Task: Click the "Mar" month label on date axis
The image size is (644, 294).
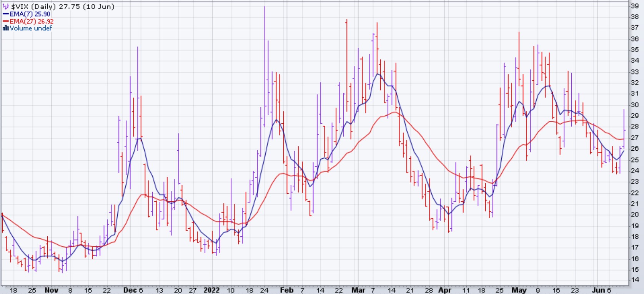Action: (x=358, y=290)
